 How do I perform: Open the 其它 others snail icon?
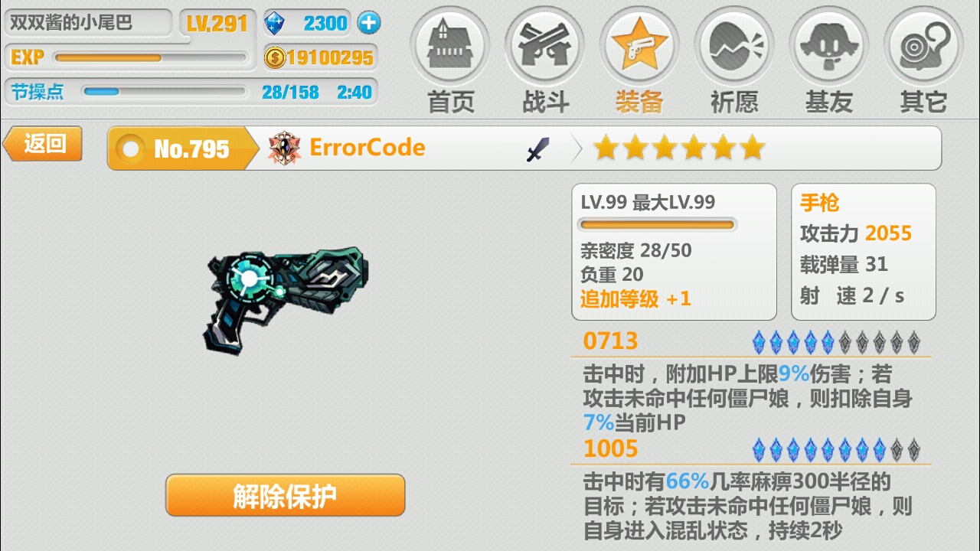coord(923,46)
